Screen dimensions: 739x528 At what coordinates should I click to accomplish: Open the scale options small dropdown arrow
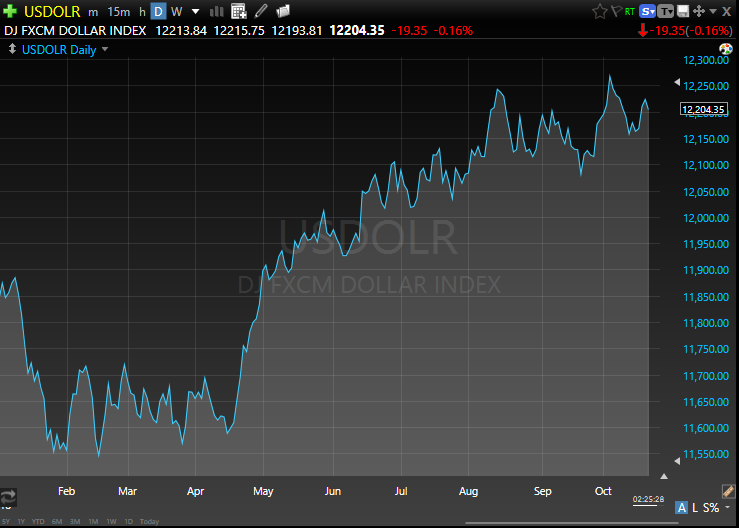click(728, 508)
